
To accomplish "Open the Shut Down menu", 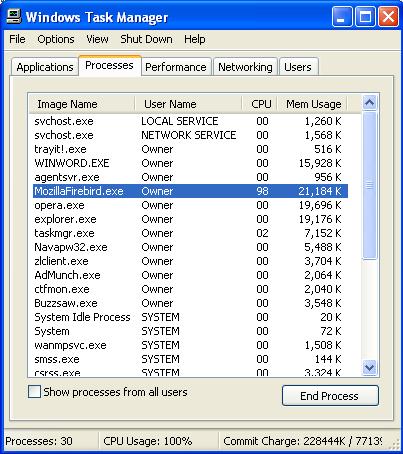I will coord(146,39).
